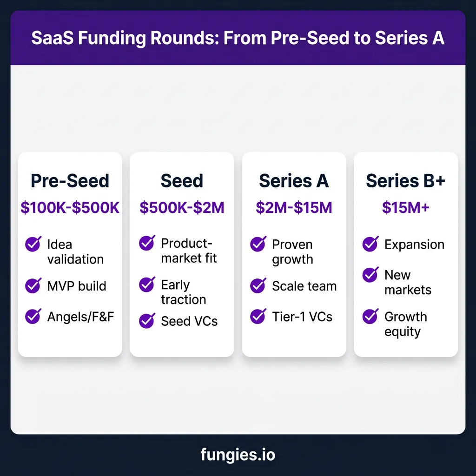This screenshot has height=476, width=476.
Task: Toggle the Expansion check circle
Action: pyautogui.click(x=370, y=244)
